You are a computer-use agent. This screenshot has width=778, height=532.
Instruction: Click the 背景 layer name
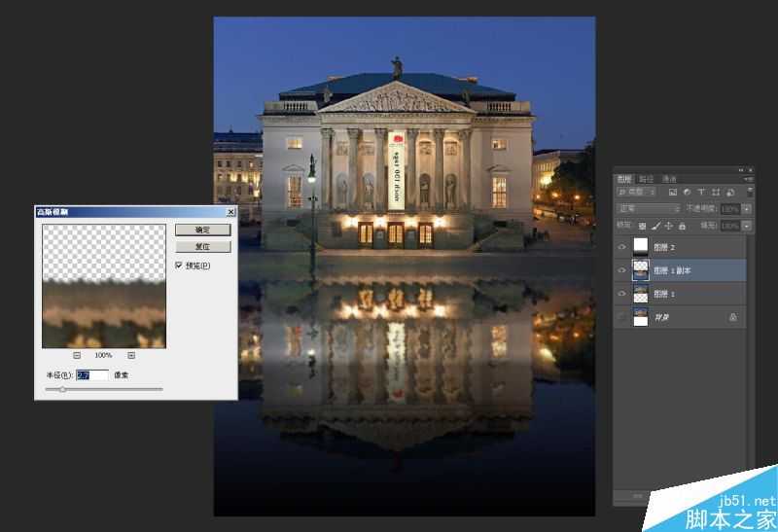pyautogui.click(x=661, y=317)
